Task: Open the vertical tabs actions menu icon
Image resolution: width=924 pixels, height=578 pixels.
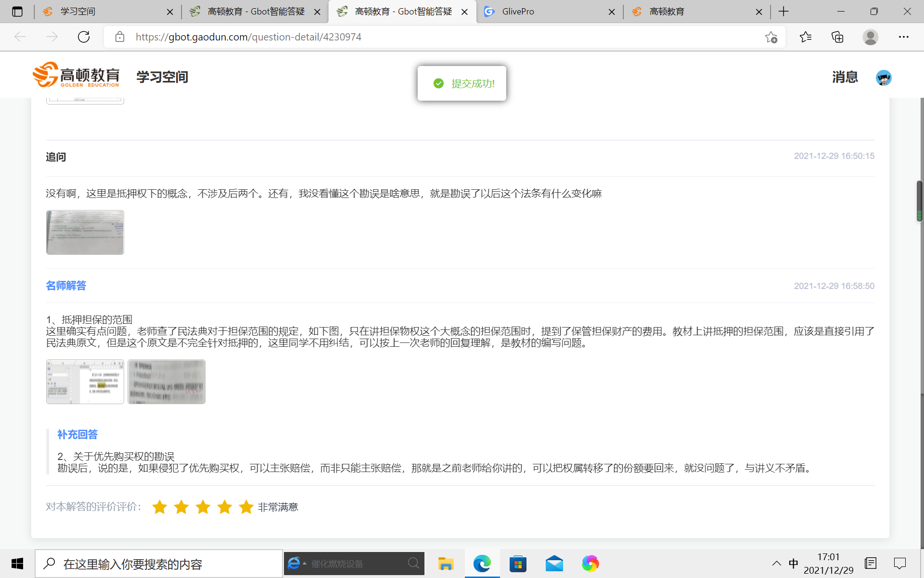Action: (x=17, y=12)
